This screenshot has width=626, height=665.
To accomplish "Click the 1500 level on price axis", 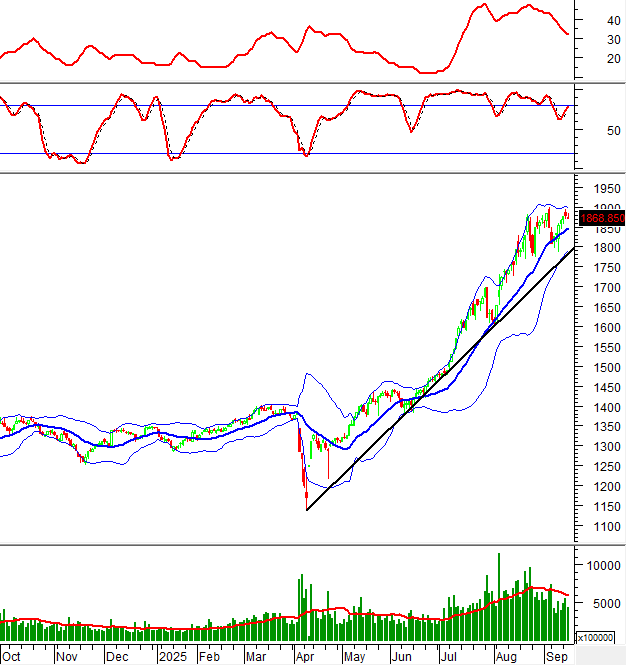I will 602,367.
